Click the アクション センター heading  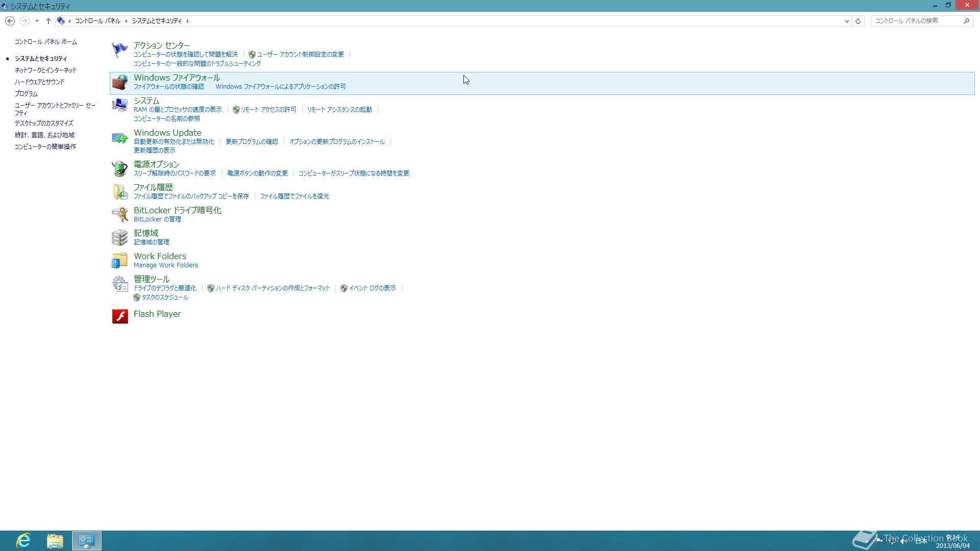161,45
